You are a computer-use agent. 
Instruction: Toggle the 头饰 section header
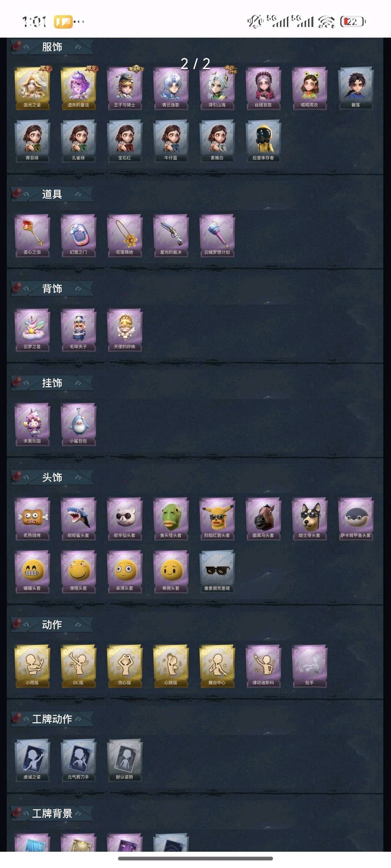pyautogui.click(x=52, y=477)
